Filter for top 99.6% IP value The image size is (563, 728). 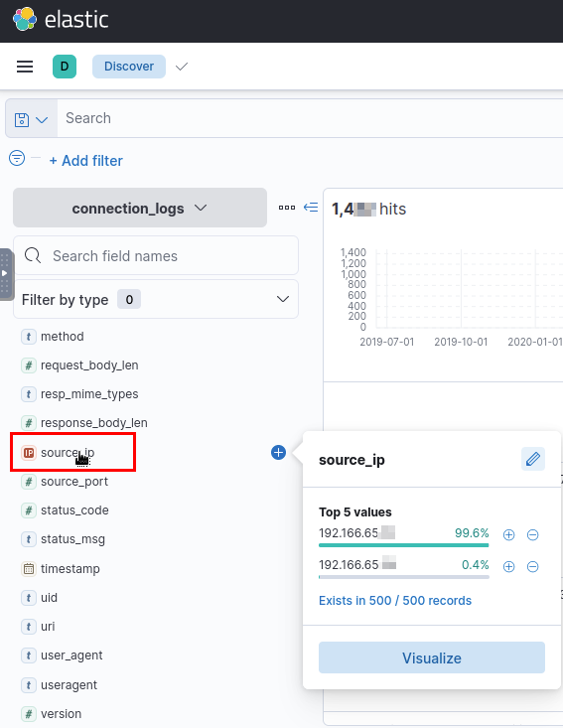tap(508, 535)
